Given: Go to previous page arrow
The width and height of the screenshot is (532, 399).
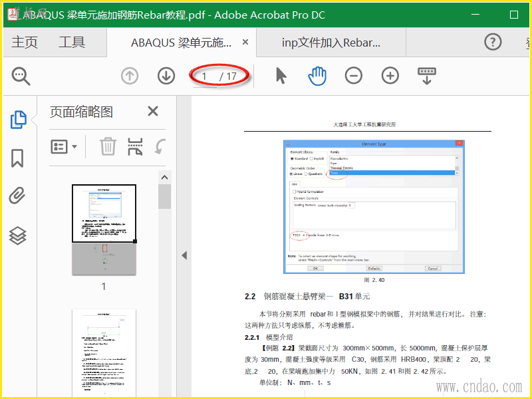Looking at the screenshot, I should (130, 76).
